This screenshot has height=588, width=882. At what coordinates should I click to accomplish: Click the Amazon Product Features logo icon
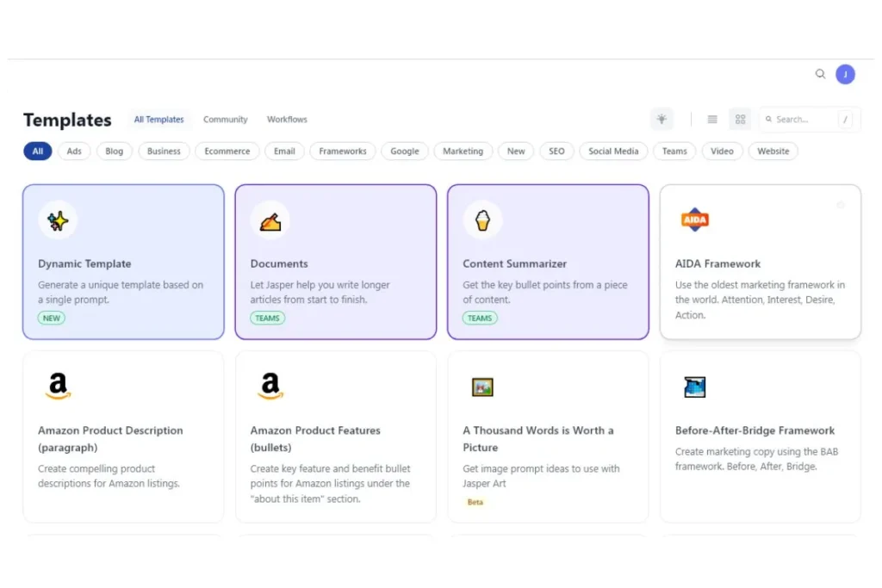pyautogui.click(x=270, y=386)
